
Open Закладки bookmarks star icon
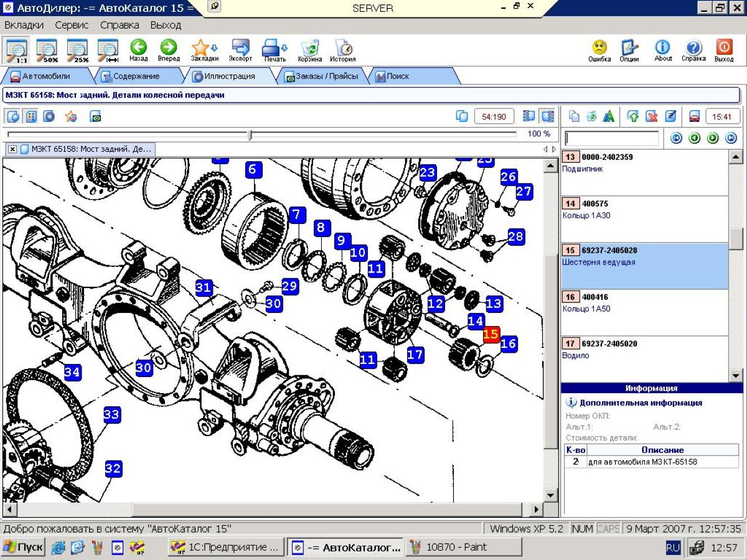point(204,50)
